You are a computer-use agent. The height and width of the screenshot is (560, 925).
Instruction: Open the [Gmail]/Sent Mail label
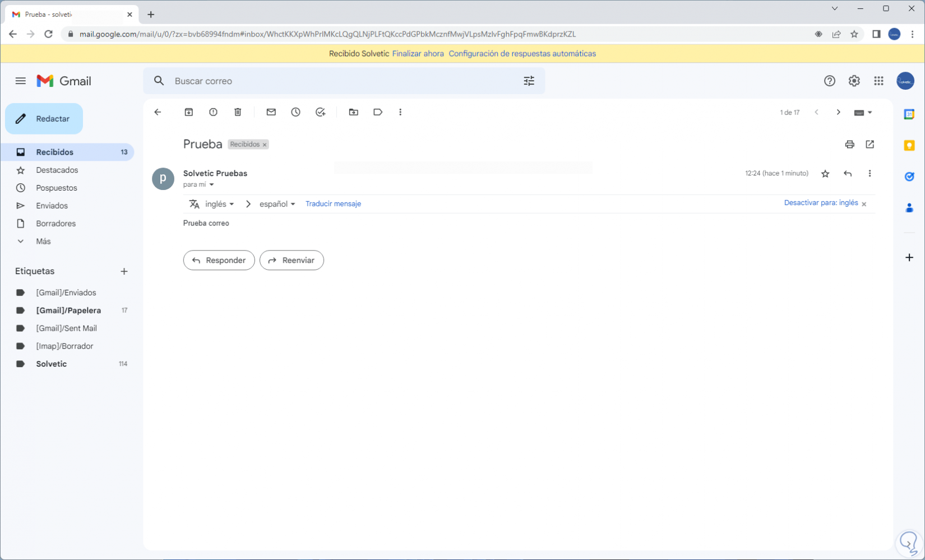(67, 328)
